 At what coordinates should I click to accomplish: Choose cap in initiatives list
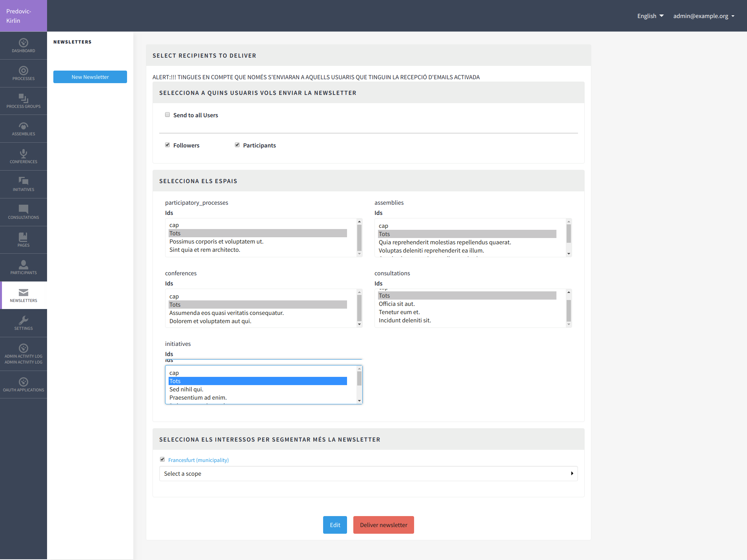click(258, 373)
